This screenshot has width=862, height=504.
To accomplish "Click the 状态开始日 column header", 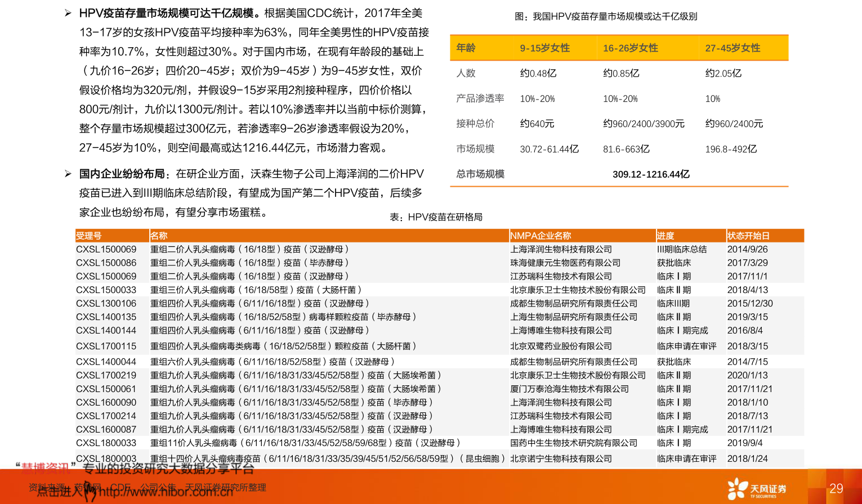I will [748, 236].
